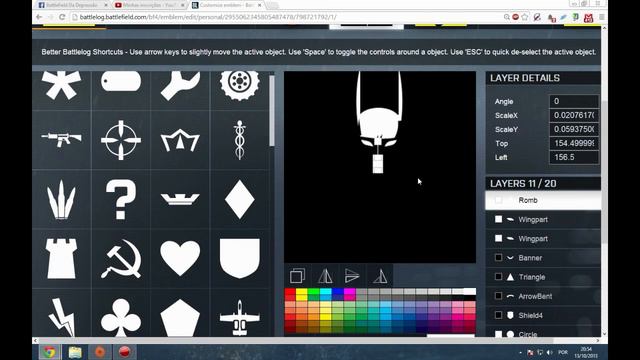Screen dimensions: 640x360
Task: Toggle checkbox of second Wingpart layer
Action: 498,238
